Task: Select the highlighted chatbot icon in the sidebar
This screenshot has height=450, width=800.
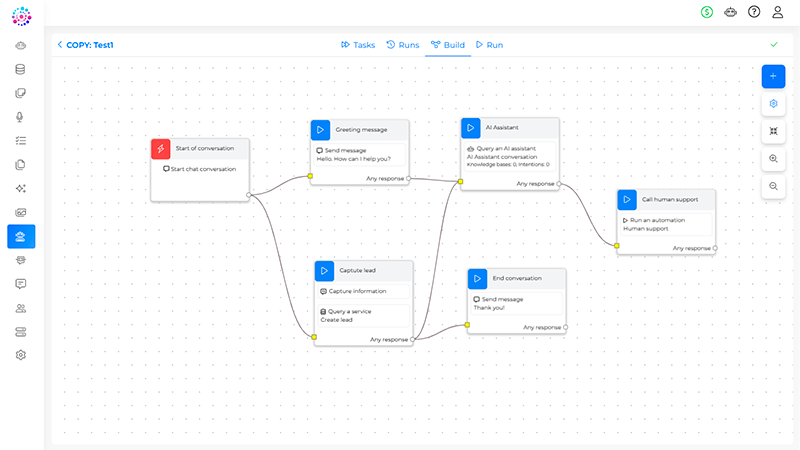Action: click(x=21, y=237)
